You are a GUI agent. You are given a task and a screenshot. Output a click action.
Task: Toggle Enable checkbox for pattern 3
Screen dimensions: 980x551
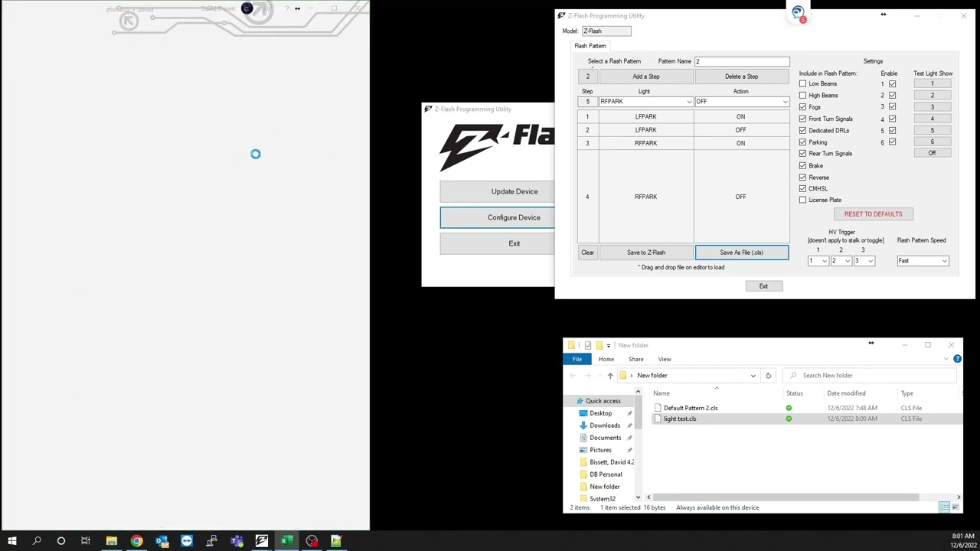pos(892,107)
